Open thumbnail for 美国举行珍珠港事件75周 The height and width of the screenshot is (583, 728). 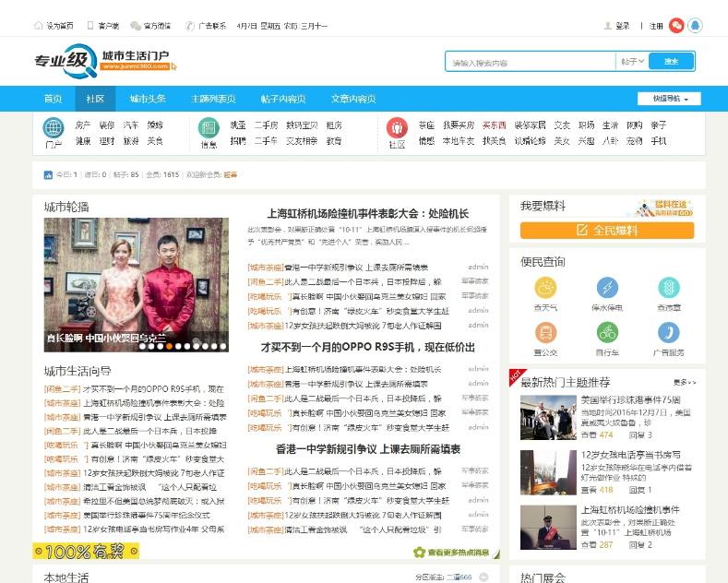pyautogui.click(x=548, y=417)
